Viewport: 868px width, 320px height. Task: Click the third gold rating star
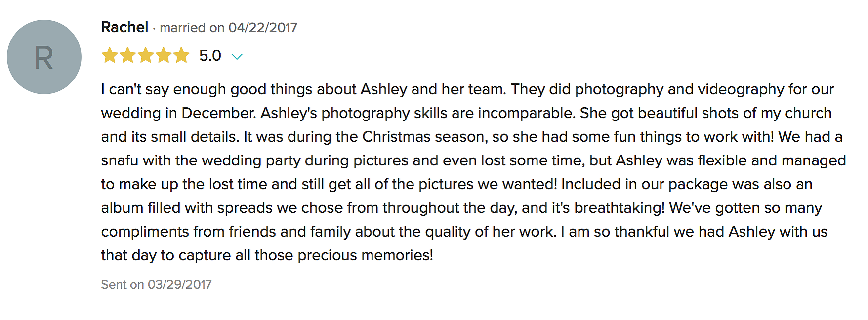tap(145, 55)
